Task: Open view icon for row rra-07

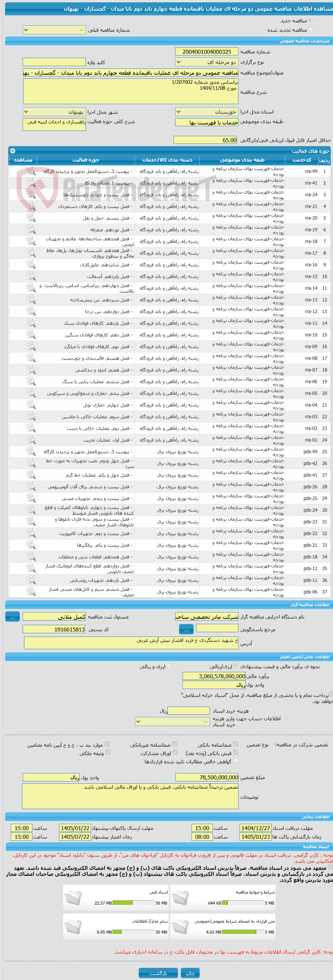Action: tap(30, 370)
